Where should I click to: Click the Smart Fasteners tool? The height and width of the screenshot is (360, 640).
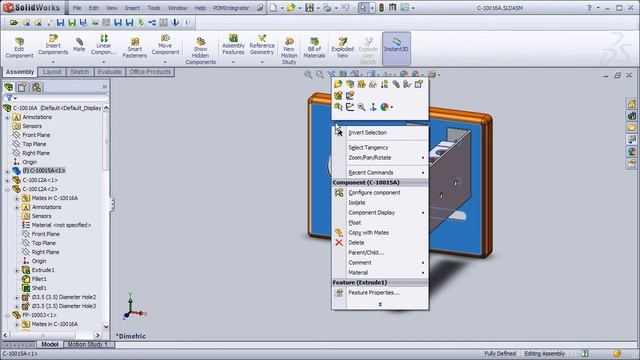click(x=135, y=48)
